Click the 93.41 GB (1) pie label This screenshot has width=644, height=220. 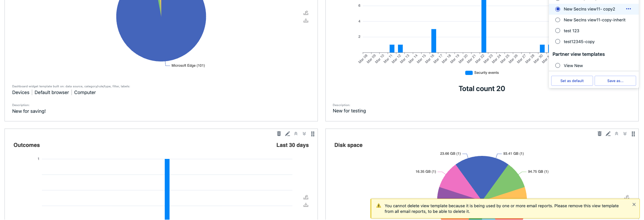tap(513, 154)
